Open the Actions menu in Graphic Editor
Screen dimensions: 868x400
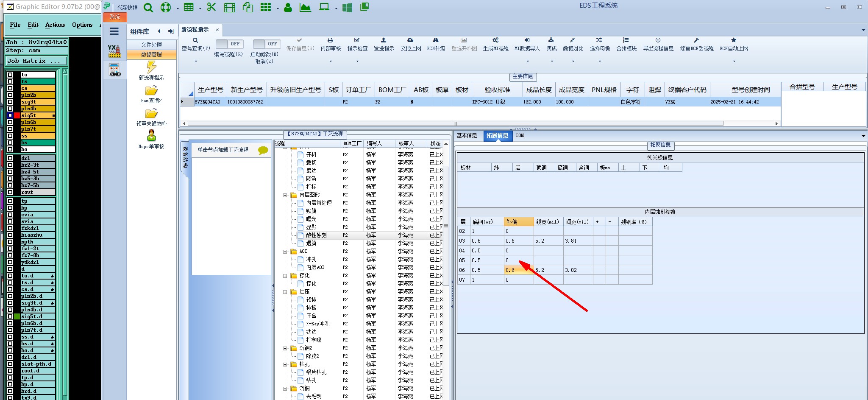pos(55,25)
